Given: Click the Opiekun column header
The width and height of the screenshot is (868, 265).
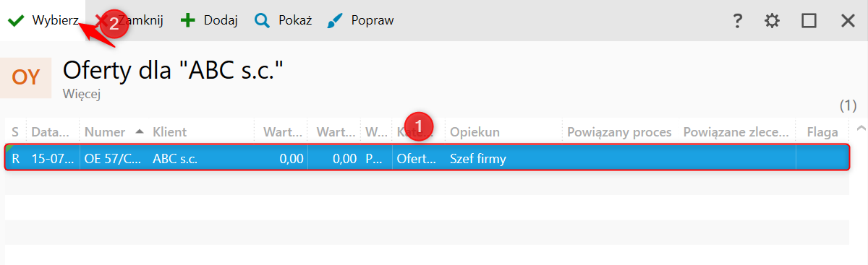Looking at the screenshot, I should click(475, 132).
